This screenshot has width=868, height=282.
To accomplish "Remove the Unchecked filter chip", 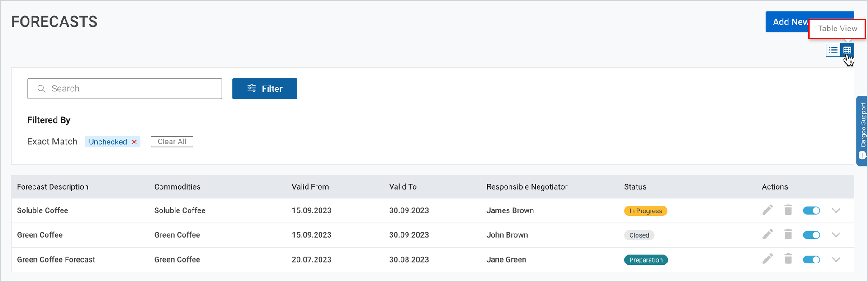I will [x=134, y=142].
